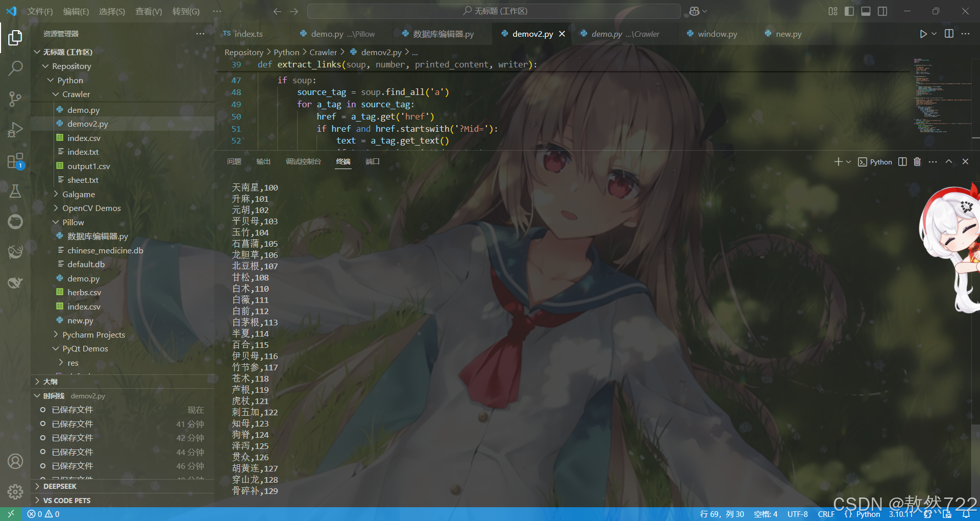980x521 pixels.
Task: Open the 编辑(E) menu
Action: click(x=76, y=11)
